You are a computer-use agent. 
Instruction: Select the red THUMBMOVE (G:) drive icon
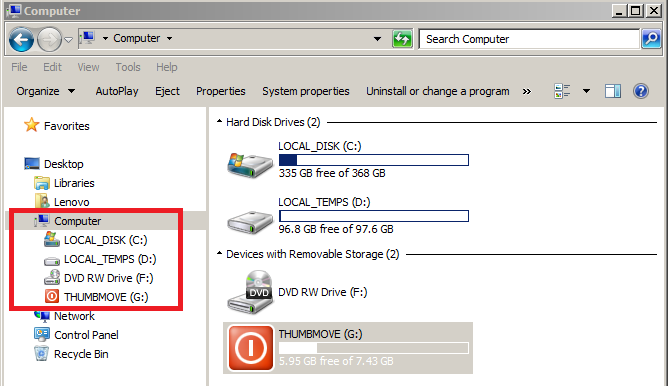point(250,348)
